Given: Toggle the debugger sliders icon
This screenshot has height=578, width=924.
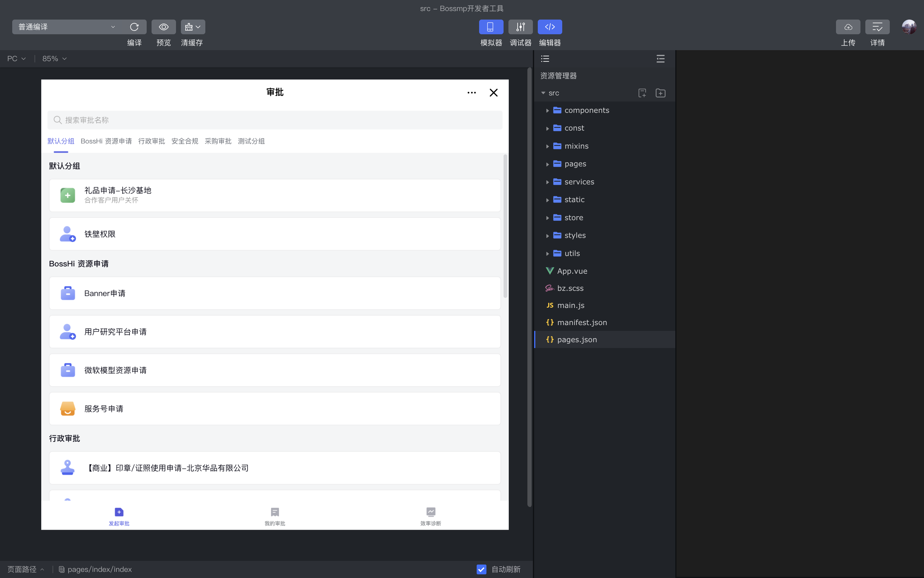Looking at the screenshot, I should pyautogui.click(x=520, y=27).
